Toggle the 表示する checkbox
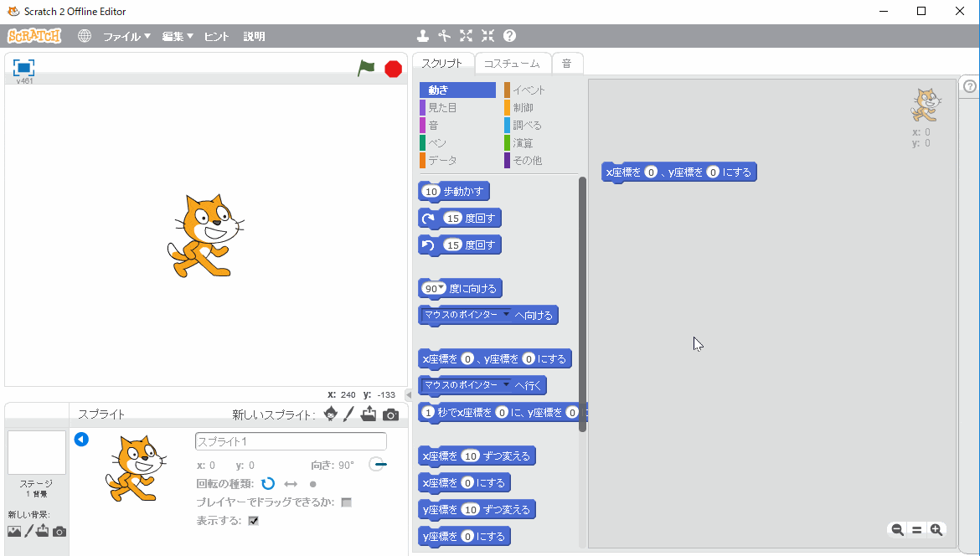980x556 pixels. point(253,520)
